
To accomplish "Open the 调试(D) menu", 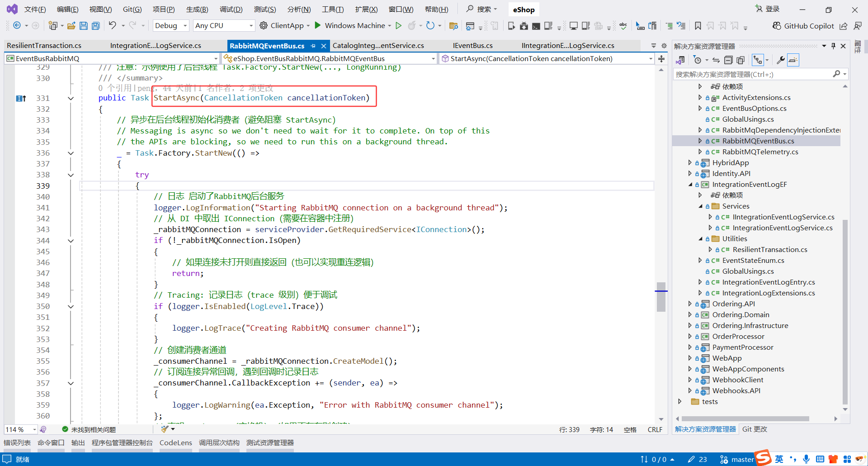I will point(231,10).
